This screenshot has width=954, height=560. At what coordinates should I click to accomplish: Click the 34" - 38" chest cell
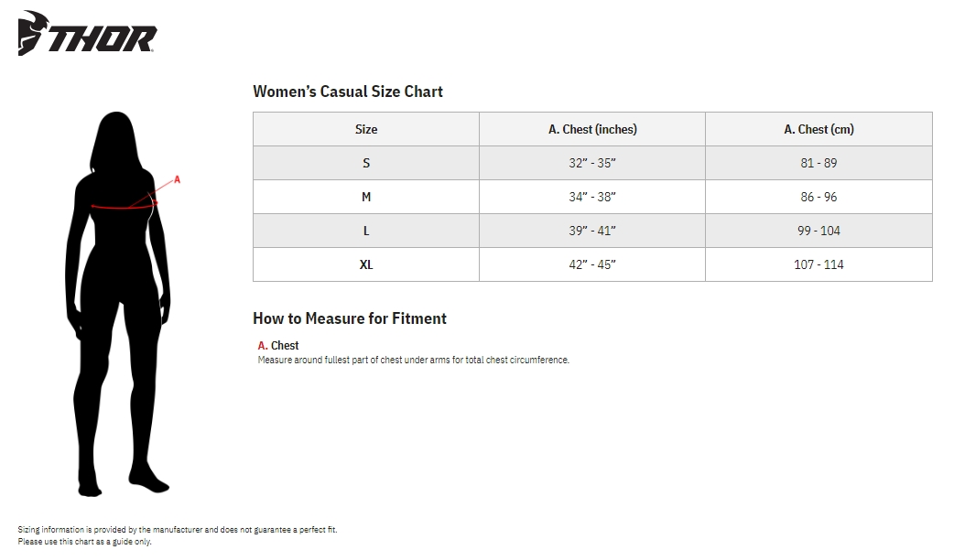pyautogui.click(x=592, y=197)
